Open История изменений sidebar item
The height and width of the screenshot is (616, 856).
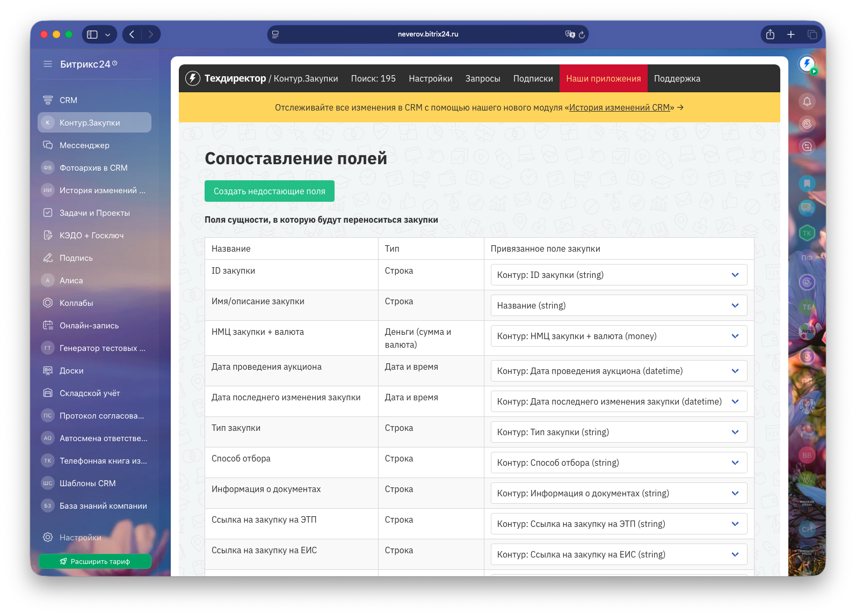click(95, 190)
